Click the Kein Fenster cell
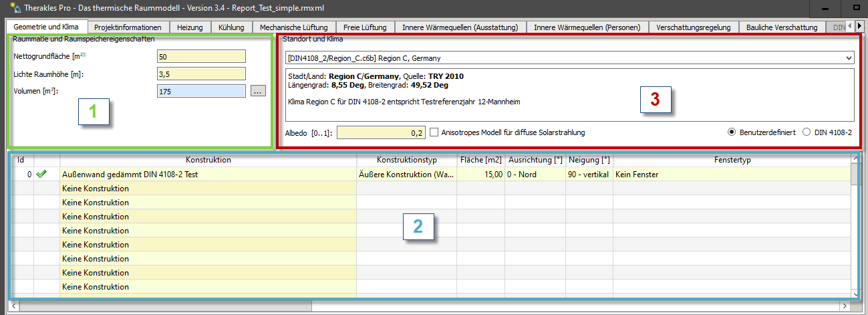 tap(732, 174)
